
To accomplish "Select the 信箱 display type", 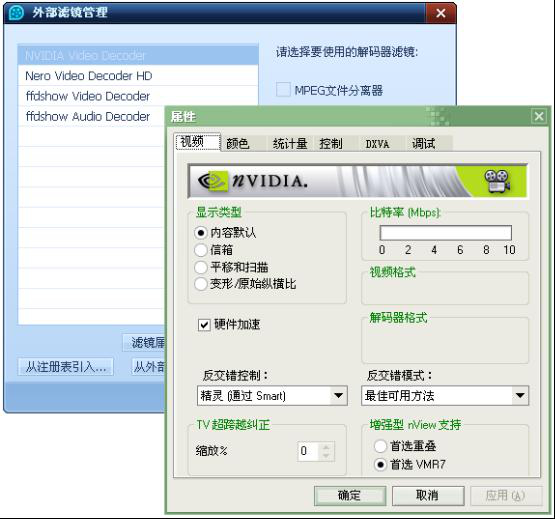I will click(201, 250).
